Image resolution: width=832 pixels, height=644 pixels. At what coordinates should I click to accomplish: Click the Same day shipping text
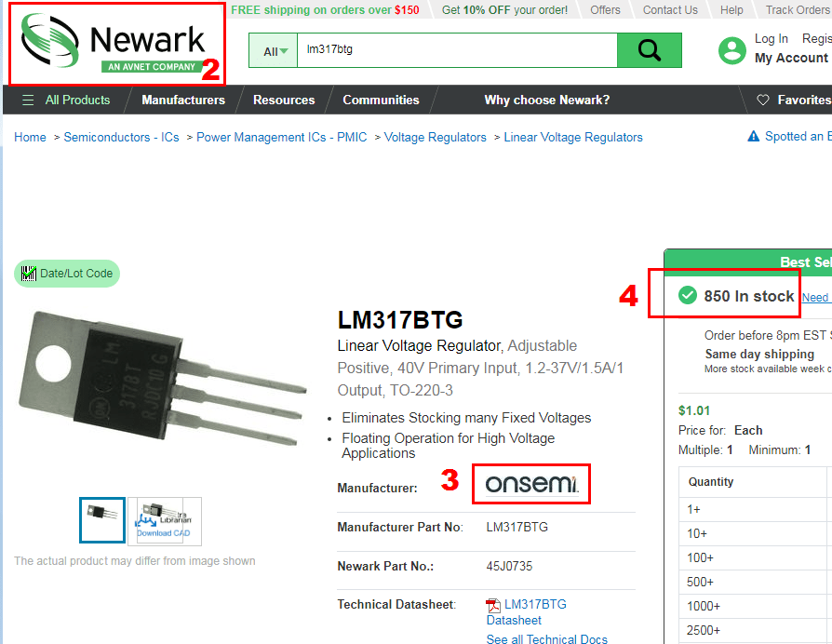tap(759, 355)
